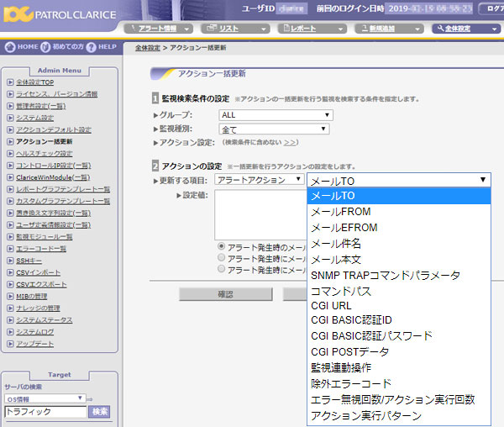Screen dimensions: 504x427
Task: Choose メールFROM from the open list
Action: (x=399, y=212)
